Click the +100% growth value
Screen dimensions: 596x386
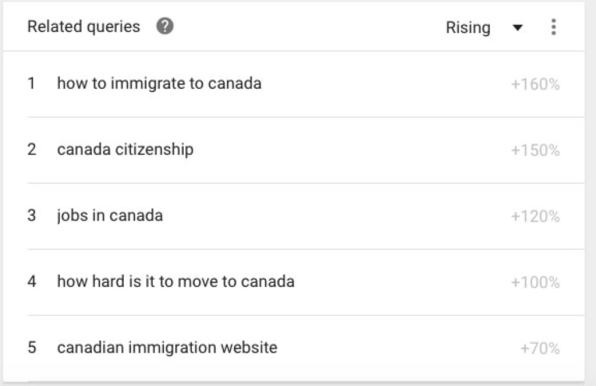pyautogui.click(x=535, y=283)
